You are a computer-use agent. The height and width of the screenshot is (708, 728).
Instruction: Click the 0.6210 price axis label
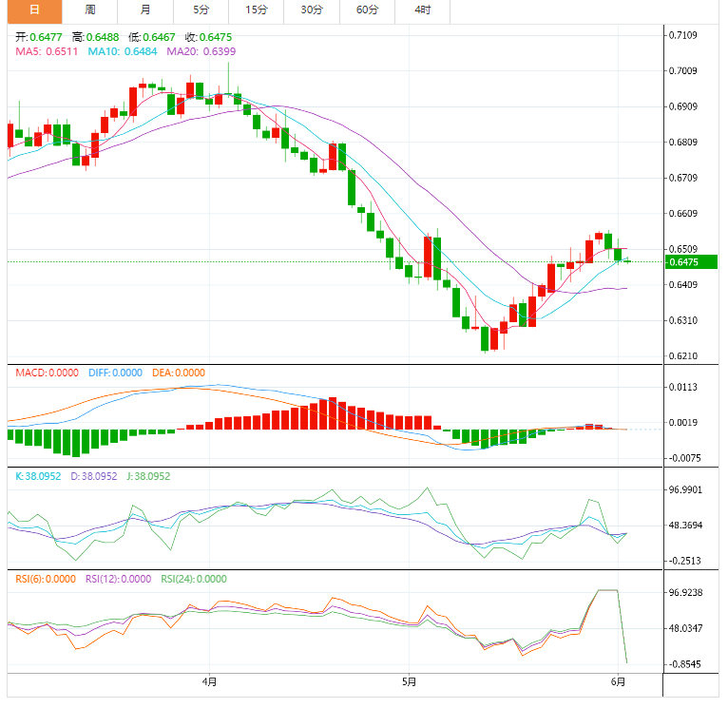coord(683,356)
